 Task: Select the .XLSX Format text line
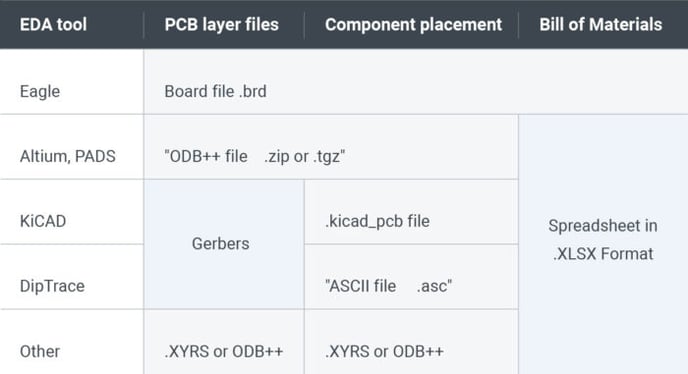(x=603, y=254)
